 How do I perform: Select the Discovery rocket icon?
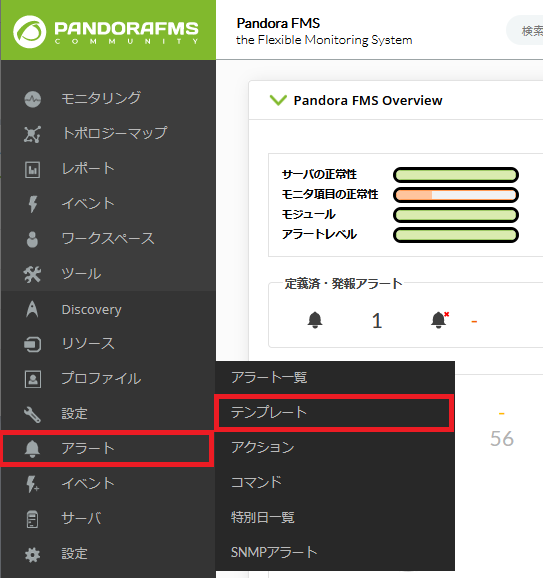[x=32, y=309]
